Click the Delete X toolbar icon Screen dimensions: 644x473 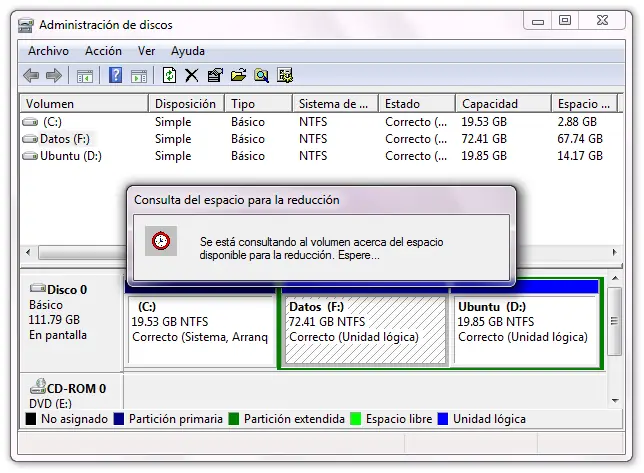tap(191, 76)
